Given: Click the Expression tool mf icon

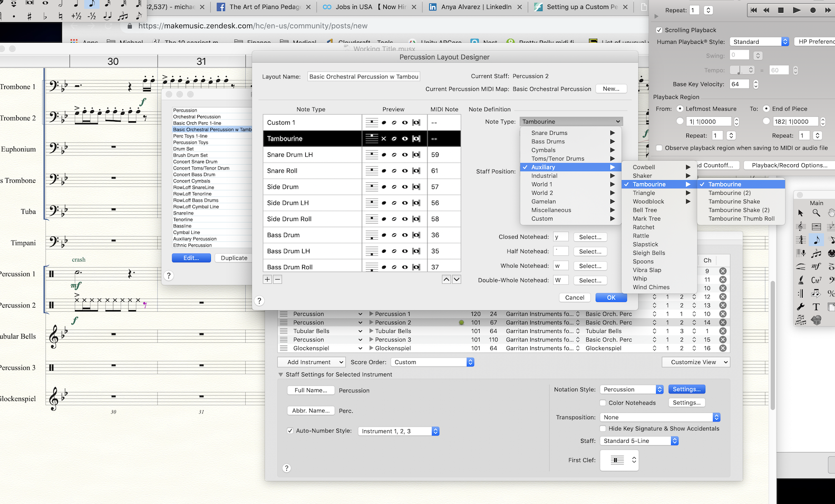Looking at the screenshot, I should click(x=816, y=266).
